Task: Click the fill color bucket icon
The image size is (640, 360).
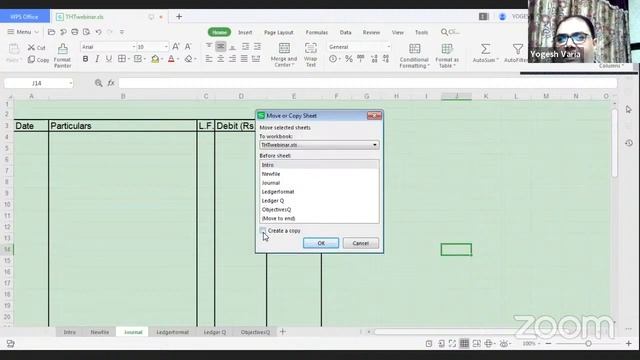Action: point(155,59)
